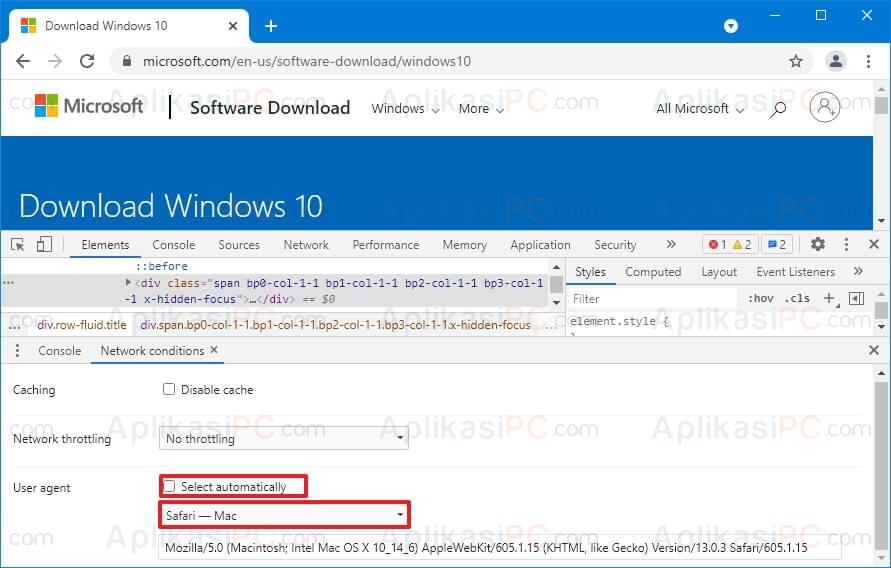This screenshot has width=891, height=568.
Task: Select the Styles sidebar tab
Action: tap(590, 272)
